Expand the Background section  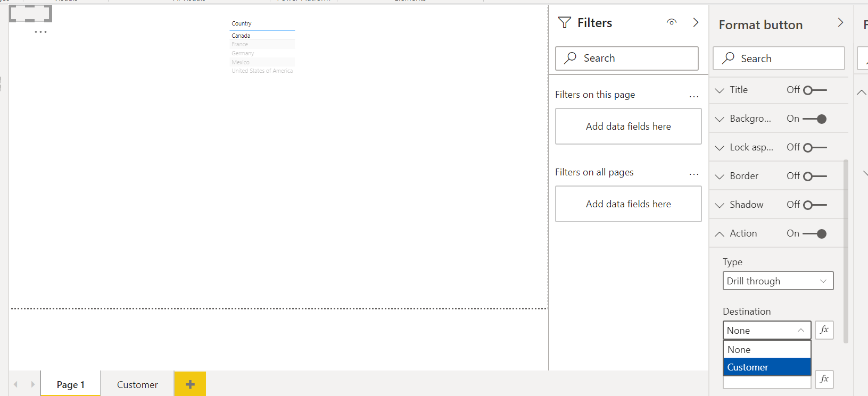tap(720, 119)
